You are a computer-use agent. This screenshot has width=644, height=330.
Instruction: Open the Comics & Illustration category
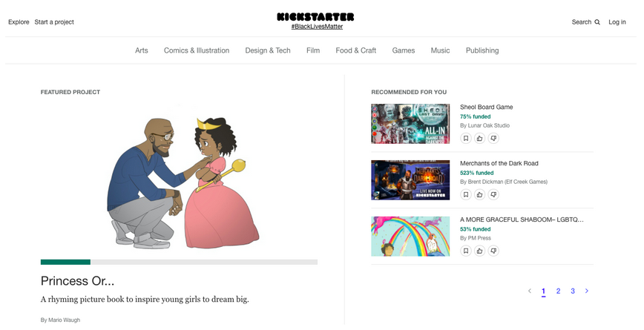tap(197, 50)
